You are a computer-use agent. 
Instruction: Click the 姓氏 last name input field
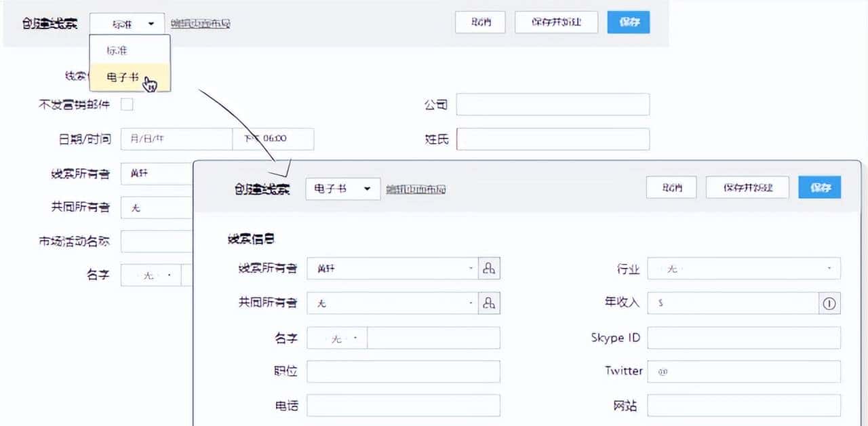coord(553,139)
